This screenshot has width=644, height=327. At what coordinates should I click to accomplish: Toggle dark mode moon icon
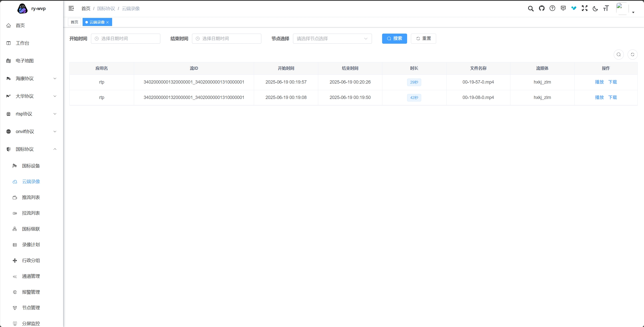(x=595, y=9)
